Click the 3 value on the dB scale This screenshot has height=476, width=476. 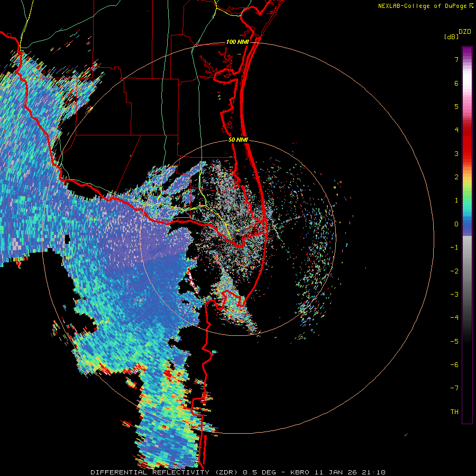(456, 153)
